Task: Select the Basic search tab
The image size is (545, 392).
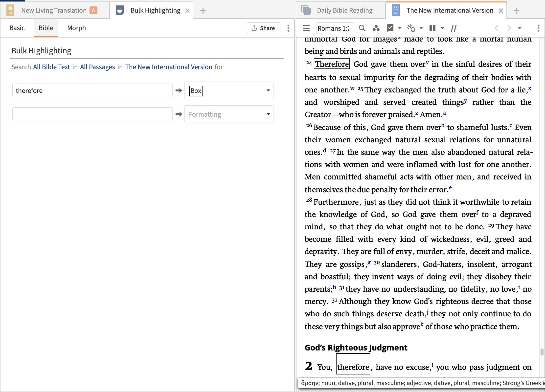Action: (x=17, y=28)
